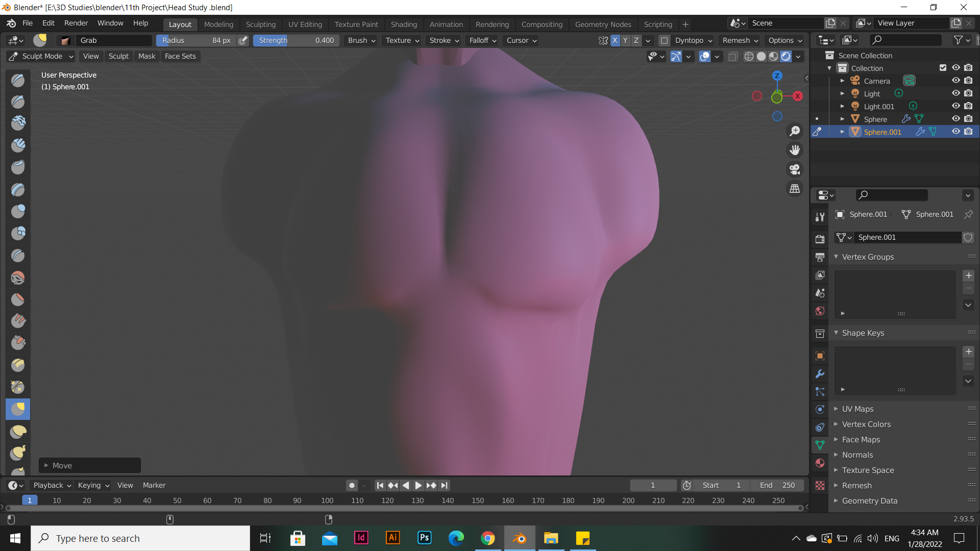Launch Photoshop from the taskbar
The width and height of the screenshot is (980, 551).
[x=424, y=538]
